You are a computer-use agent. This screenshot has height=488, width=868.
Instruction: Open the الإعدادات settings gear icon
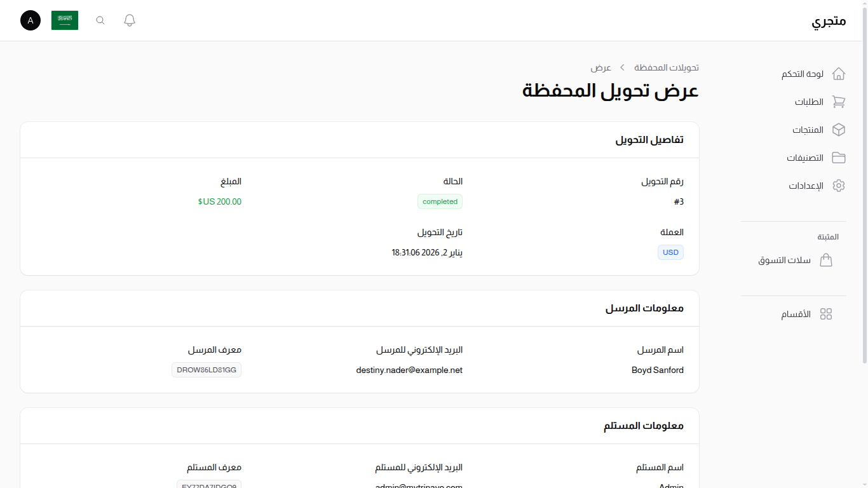coord(839,186)
